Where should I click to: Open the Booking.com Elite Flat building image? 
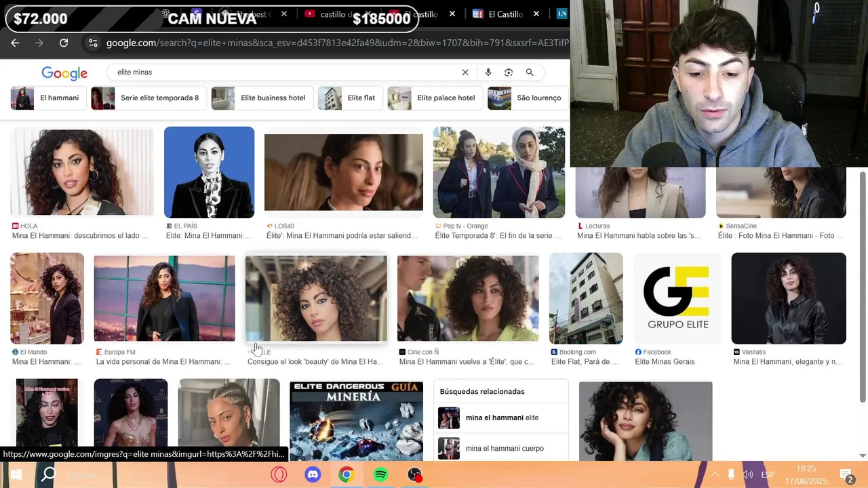coord(586,298)
